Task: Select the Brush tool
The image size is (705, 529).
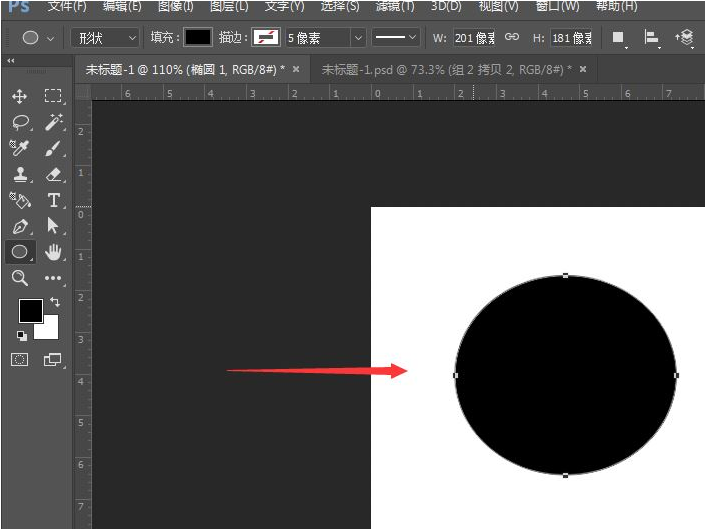Action: [x=53, y=148]
